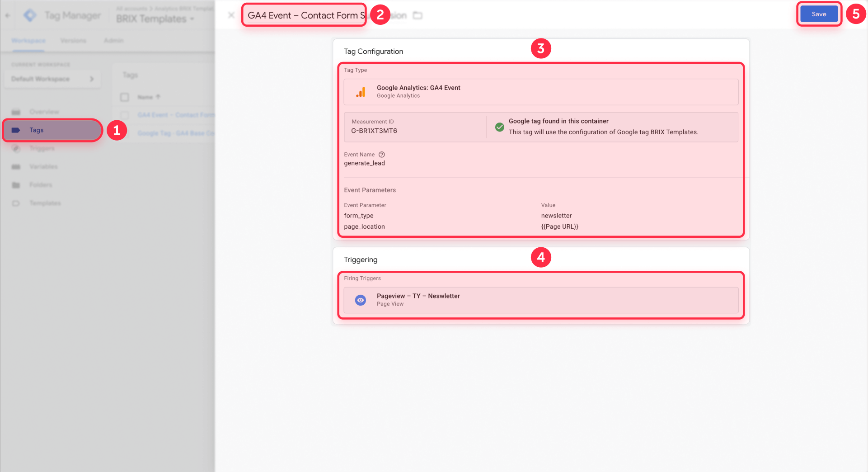The width and height of the screenshot is (868, 472).
Task: Switch to the Admin tab
Action: click(114, 41)
